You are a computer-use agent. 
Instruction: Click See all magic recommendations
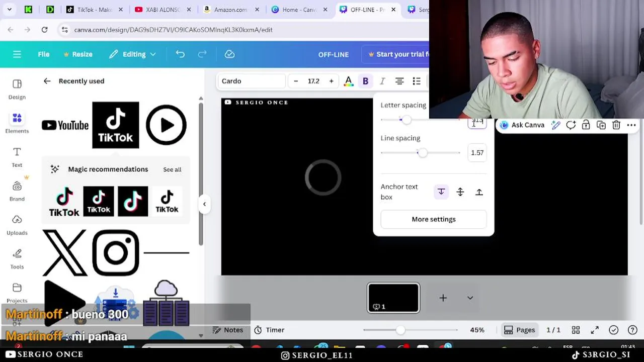point(172,169)
